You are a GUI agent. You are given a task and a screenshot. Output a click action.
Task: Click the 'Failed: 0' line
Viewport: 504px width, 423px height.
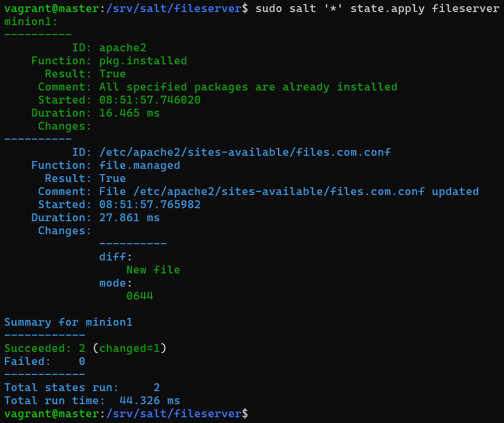click(x=44, y=361)
